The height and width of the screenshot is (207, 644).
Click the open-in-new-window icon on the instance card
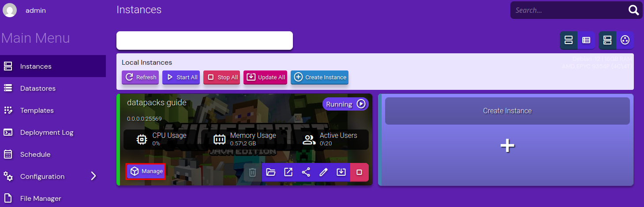(288, 172)
